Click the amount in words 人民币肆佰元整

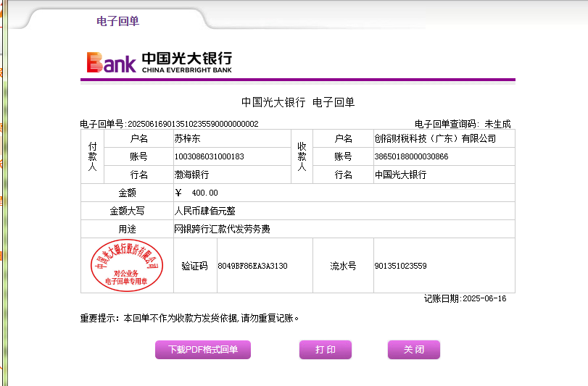coord(204,211)
